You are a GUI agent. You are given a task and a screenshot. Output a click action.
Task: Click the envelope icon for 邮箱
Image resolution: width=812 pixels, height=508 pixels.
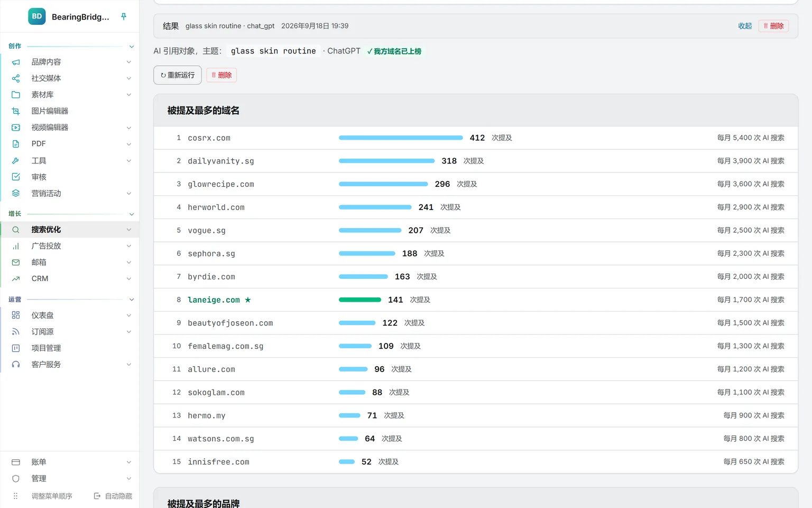(16, 262)
